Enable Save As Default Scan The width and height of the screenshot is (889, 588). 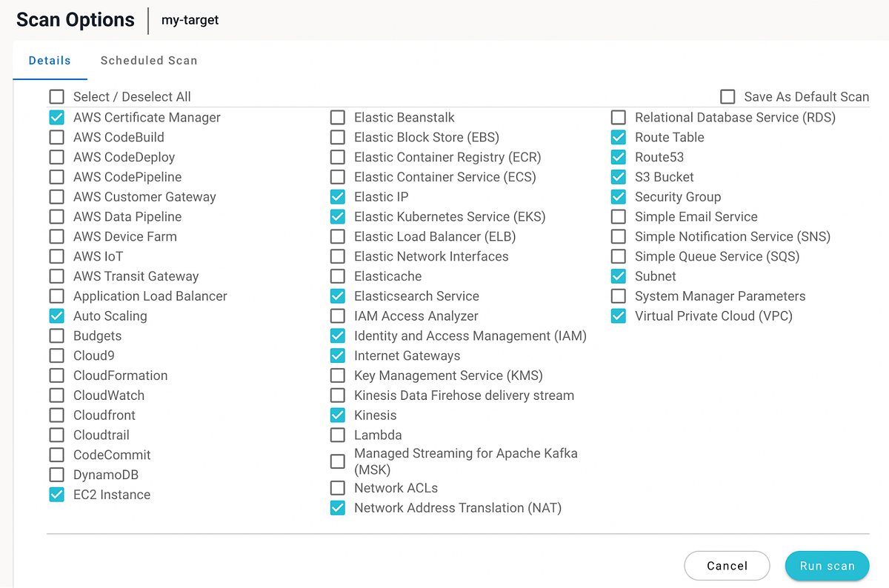pos(726,96)
